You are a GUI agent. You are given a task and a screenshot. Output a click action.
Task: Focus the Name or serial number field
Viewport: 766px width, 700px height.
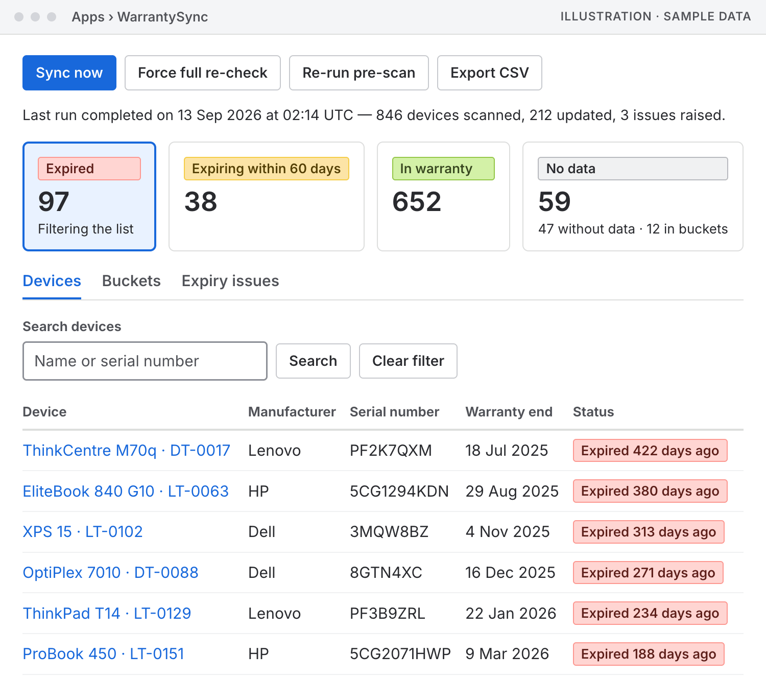tap(145, 361)
